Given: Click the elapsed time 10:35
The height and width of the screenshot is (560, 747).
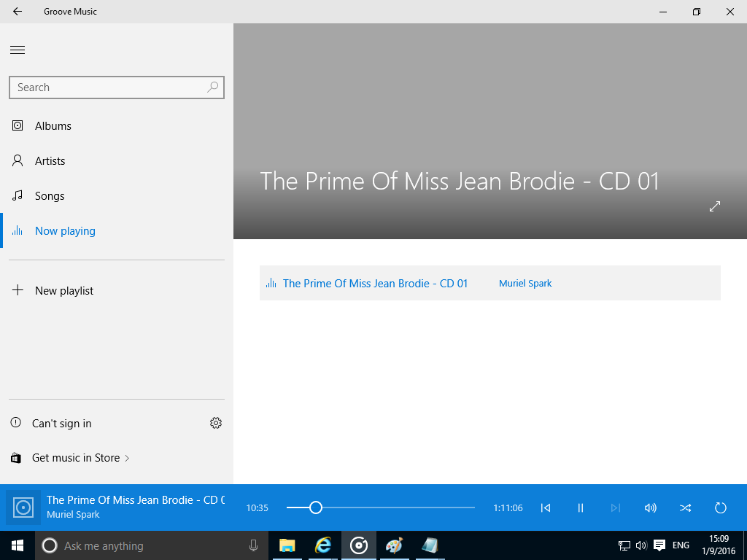Looking at the screenshot, I should (x=258, y=508).
